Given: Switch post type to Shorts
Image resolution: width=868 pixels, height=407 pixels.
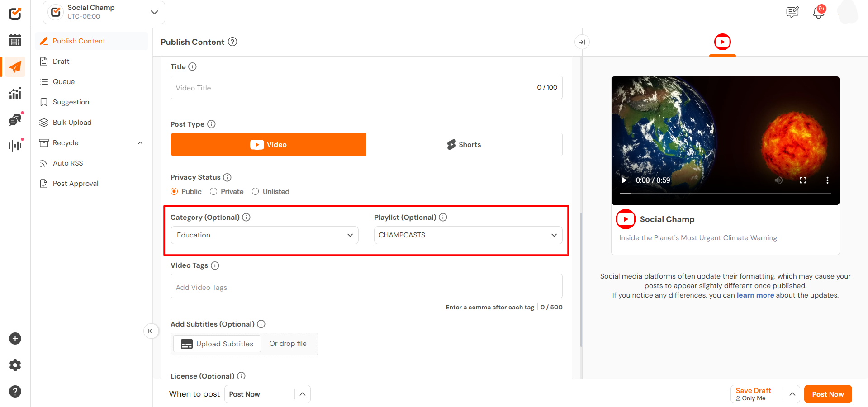Looking at the screenshot, I should (x=464, y=145).
